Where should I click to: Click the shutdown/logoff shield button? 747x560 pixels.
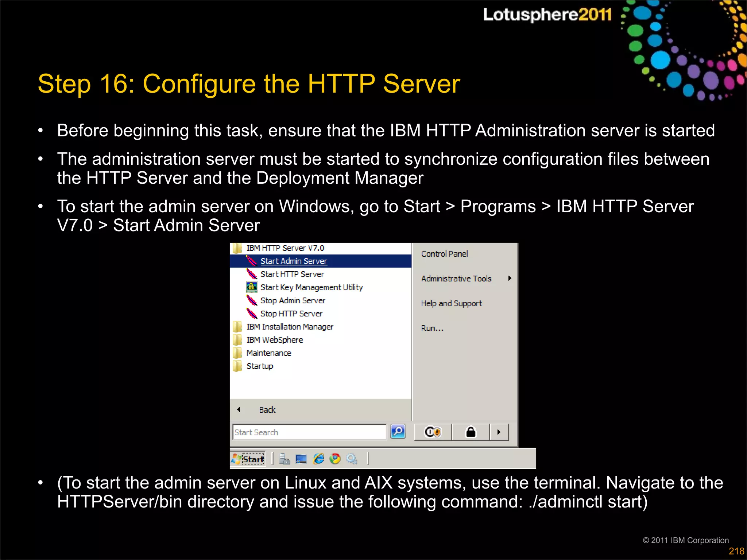(x=433, y=432)
